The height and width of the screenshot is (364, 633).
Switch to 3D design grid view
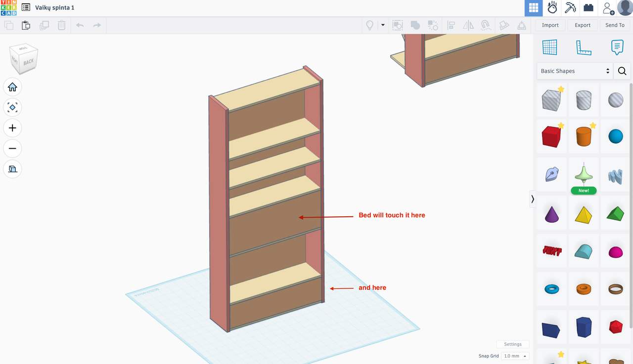533,8
